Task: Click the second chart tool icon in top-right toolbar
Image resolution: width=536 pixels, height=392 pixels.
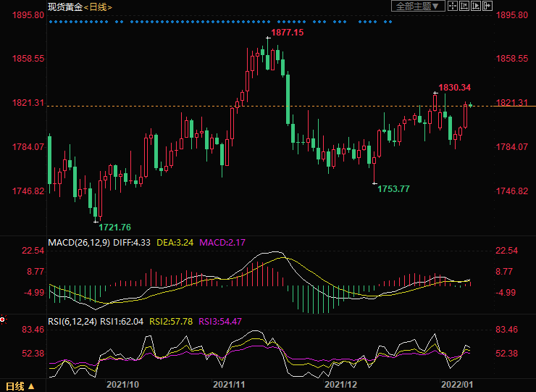Action: coord(464,6)
